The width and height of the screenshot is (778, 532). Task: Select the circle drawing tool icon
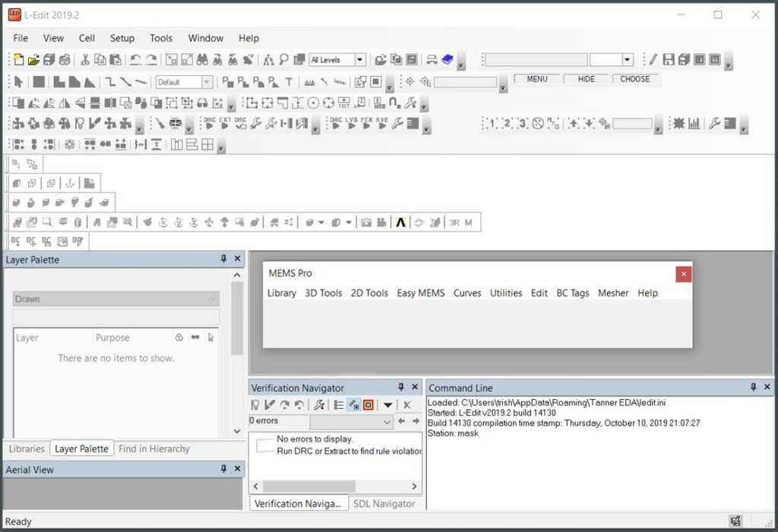pos(313,103)
